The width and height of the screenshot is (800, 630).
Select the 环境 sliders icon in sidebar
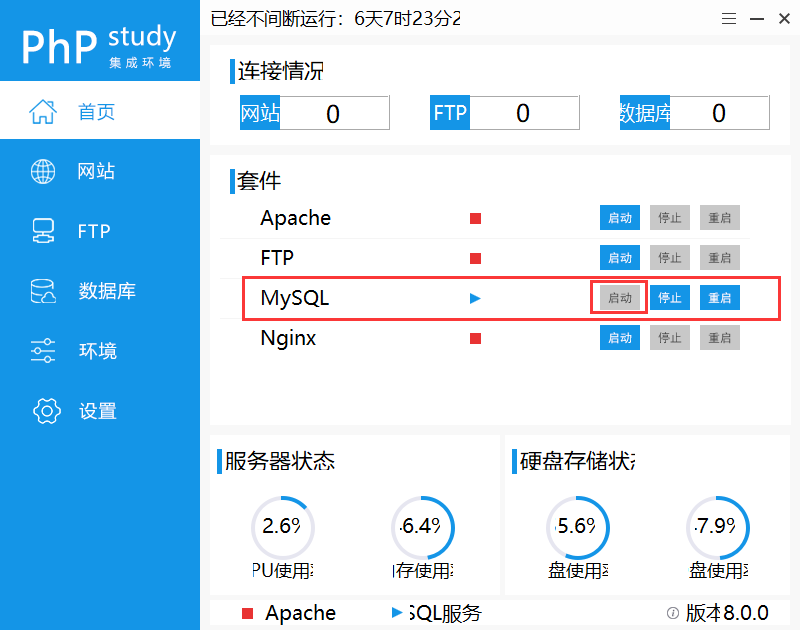click(43, 351)
